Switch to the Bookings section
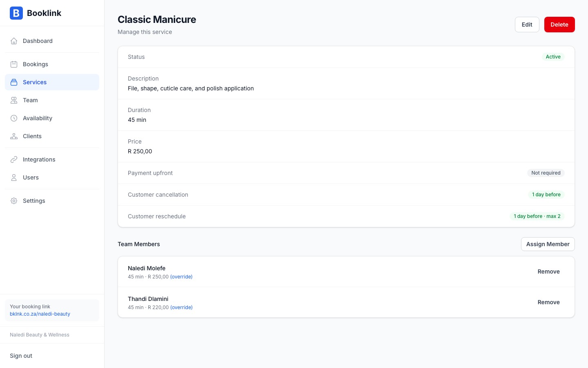 coord(36,64)
